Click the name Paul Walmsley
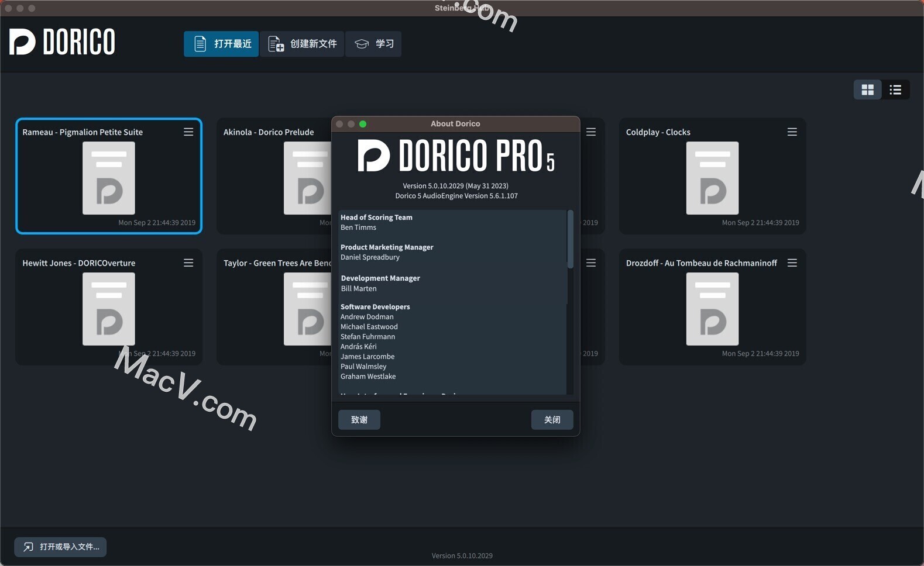This screenshot has width=924, height=566. click(363, 367)
